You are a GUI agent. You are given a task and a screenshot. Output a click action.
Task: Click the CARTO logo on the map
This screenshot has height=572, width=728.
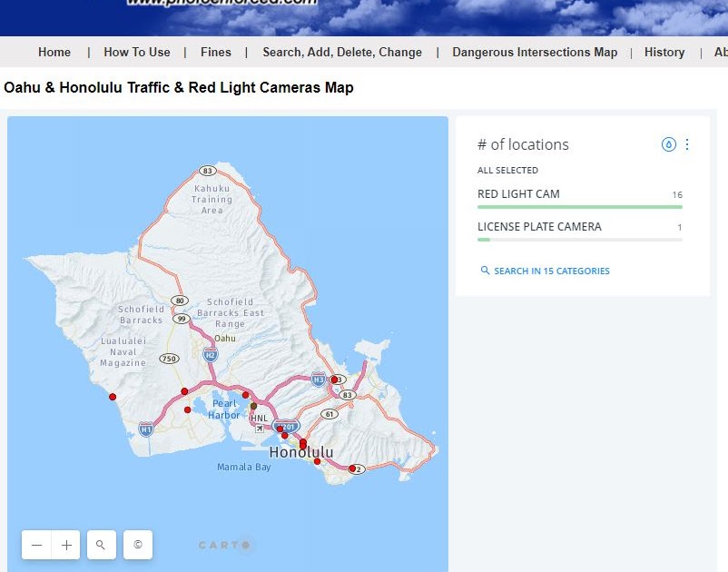[x=223, y=545]
